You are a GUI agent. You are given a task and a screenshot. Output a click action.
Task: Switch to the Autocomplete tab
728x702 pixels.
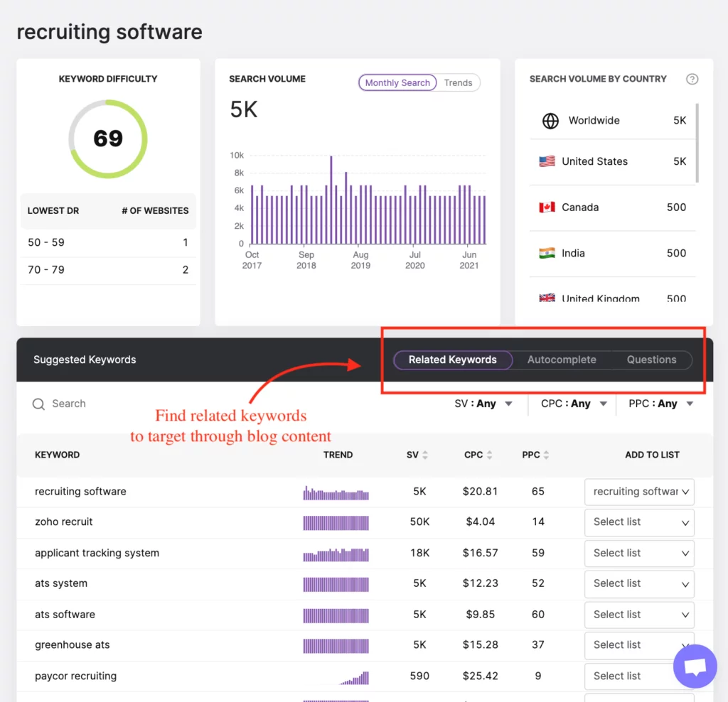click(x=561, y=360)
